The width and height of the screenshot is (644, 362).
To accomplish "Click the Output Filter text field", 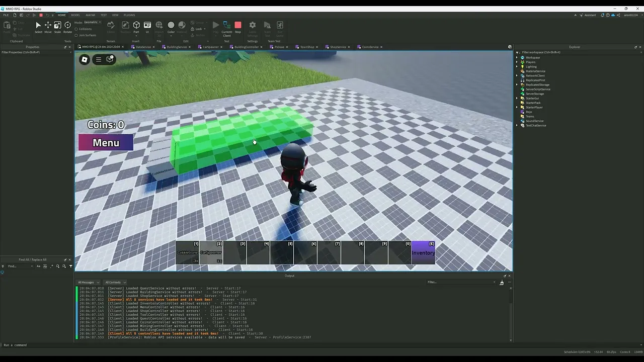I will 460,282.
